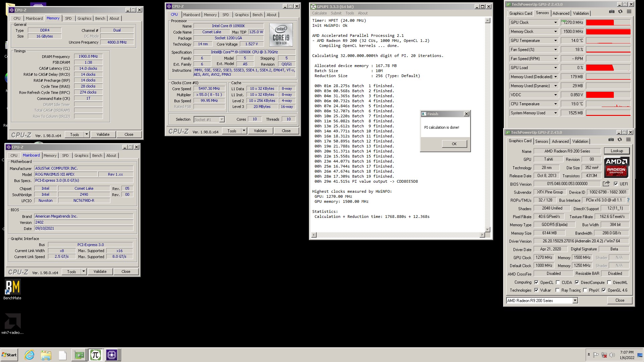Switch to CPU-Z via taskbar chip icon

(112, 355)
